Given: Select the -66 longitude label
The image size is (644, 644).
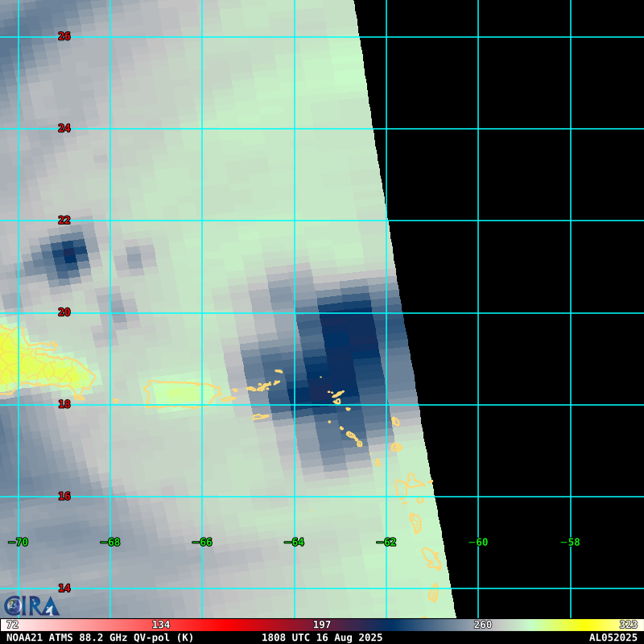Looking at the screenshot, I should click(202, 543).
